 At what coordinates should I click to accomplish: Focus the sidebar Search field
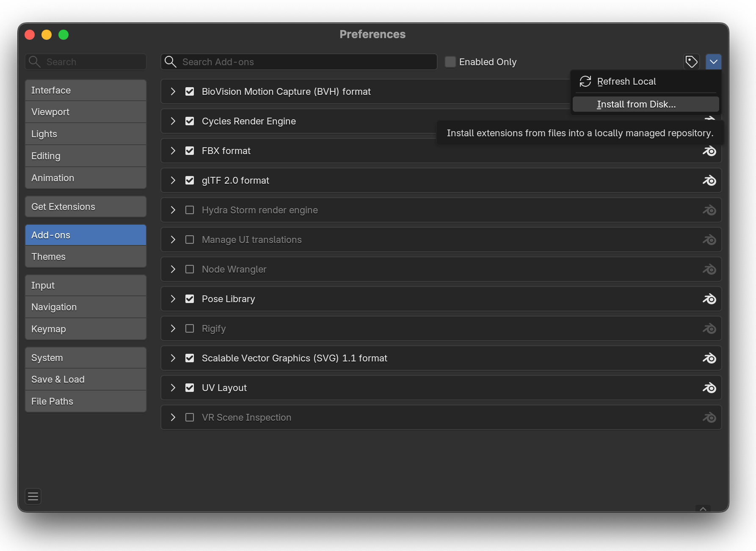(x=86, y=62)
